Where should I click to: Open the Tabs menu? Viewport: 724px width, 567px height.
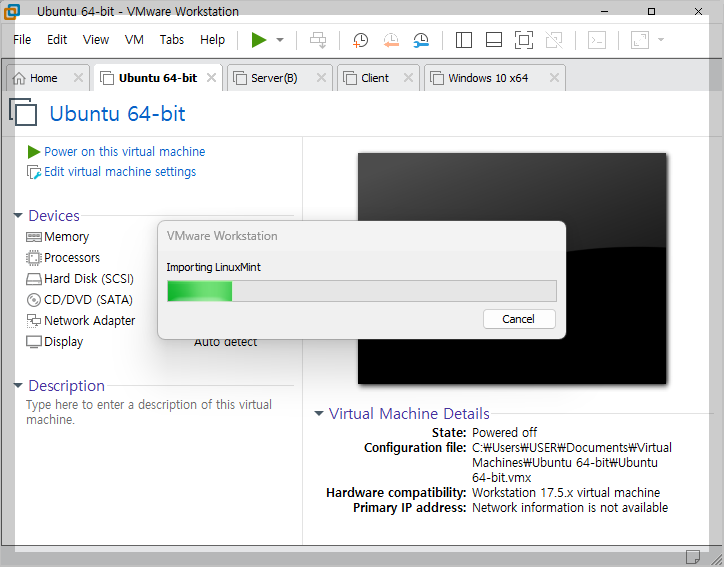[172, 40]
